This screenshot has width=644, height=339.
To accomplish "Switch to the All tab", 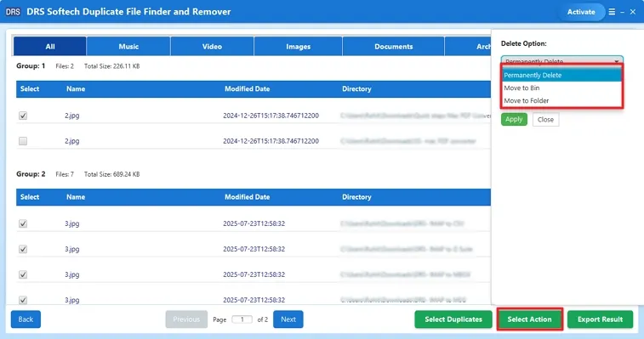I will point(50,47).
